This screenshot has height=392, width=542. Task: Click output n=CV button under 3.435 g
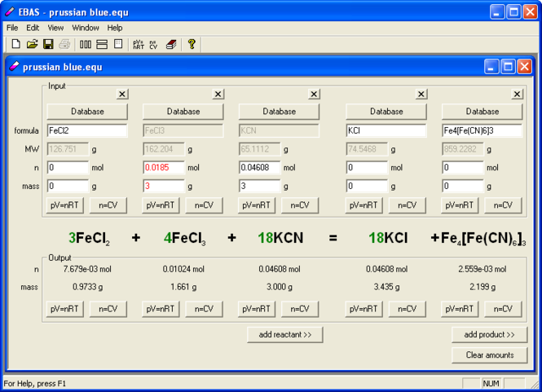[x=408, y=309]
